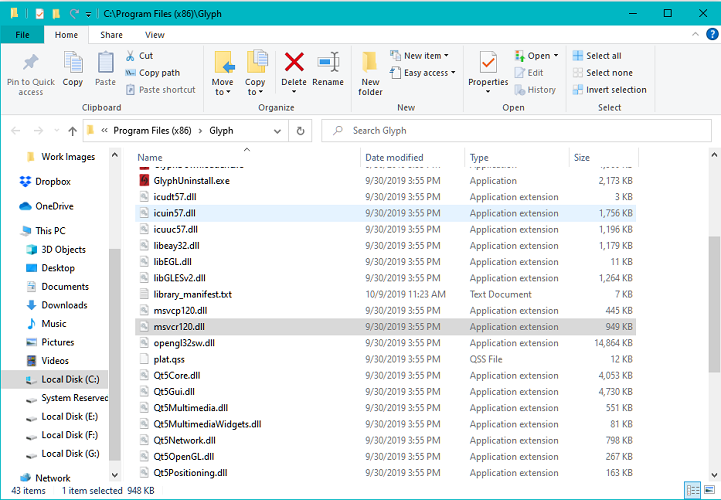Click Program Files (x86) breadcrumb
Image resolution: width=721 pixels, height=500 pixels.
152,131
